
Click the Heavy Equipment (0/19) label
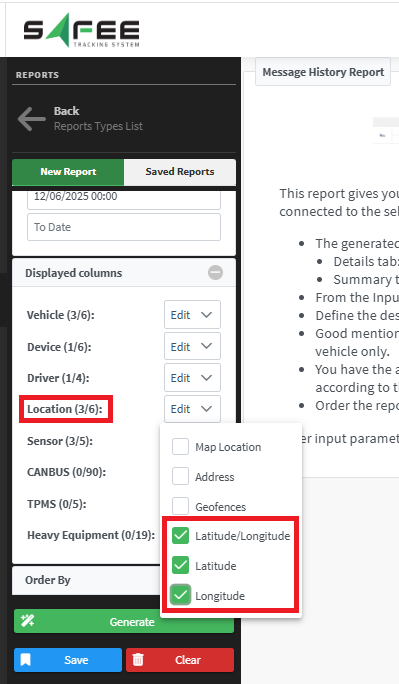click(91, 535)
